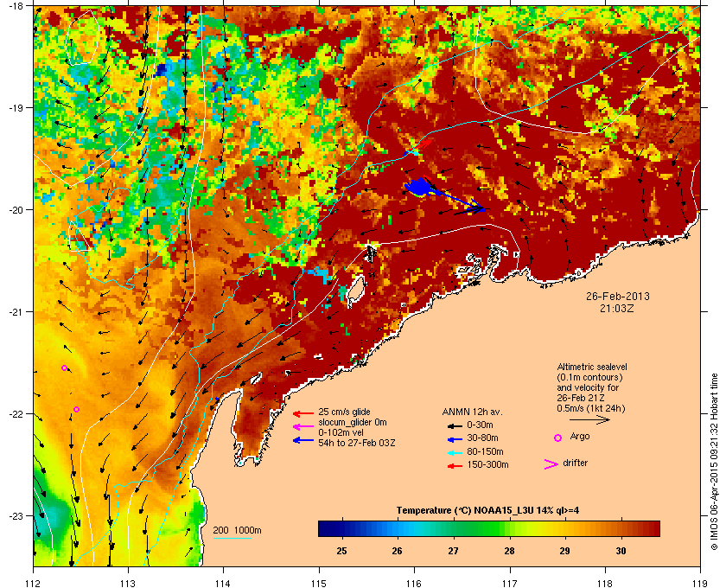Click the time label 21:03Z

pos(617,308)
